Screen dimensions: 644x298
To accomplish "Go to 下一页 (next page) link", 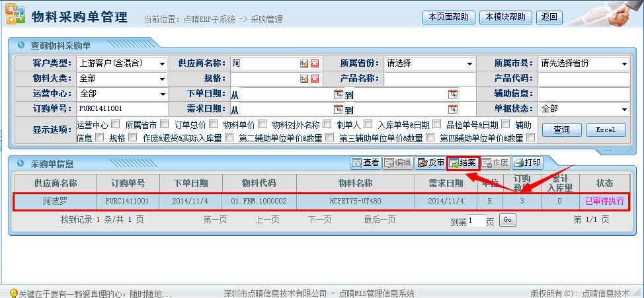I will (x=319, y=219).
